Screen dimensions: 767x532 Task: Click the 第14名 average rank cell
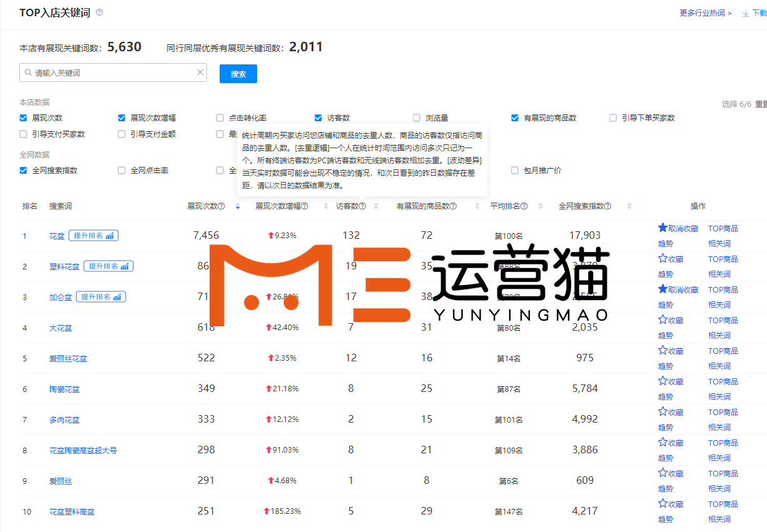(509, 359)
